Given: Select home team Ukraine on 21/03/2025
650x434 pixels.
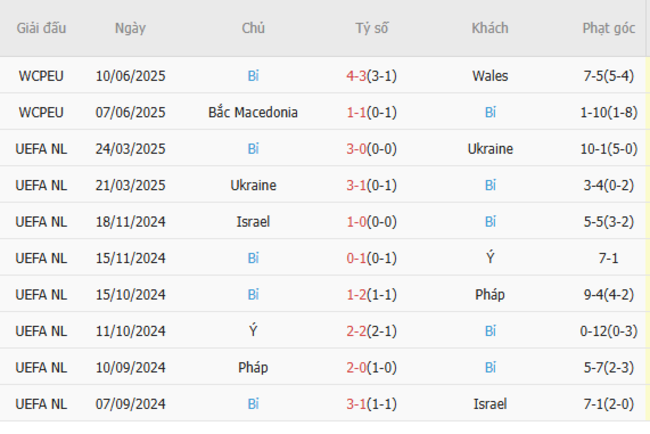Looking at the screenshot, I should pos(253,185).
